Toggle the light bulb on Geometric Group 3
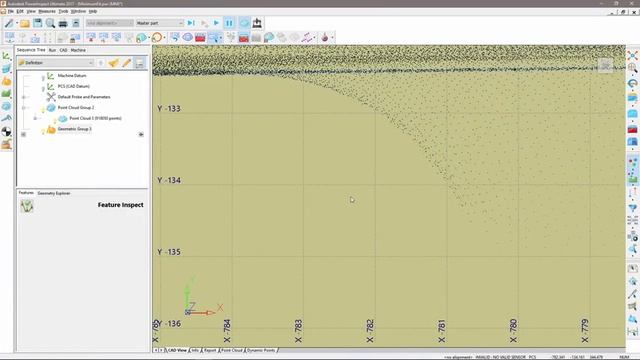The image size is (640, 360). (x=43, y=131)
